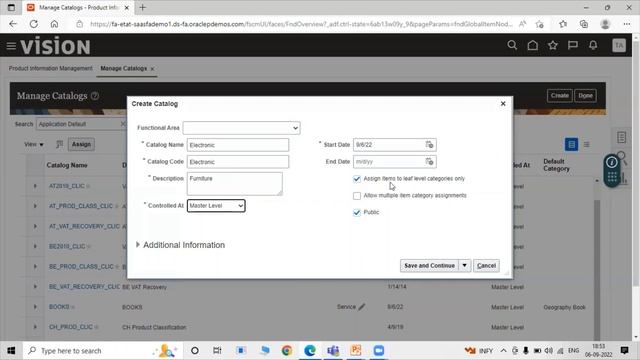Viewport: 640px width, 360px height.
Task: Open notifications bell icon
Action: click(593, 45)
